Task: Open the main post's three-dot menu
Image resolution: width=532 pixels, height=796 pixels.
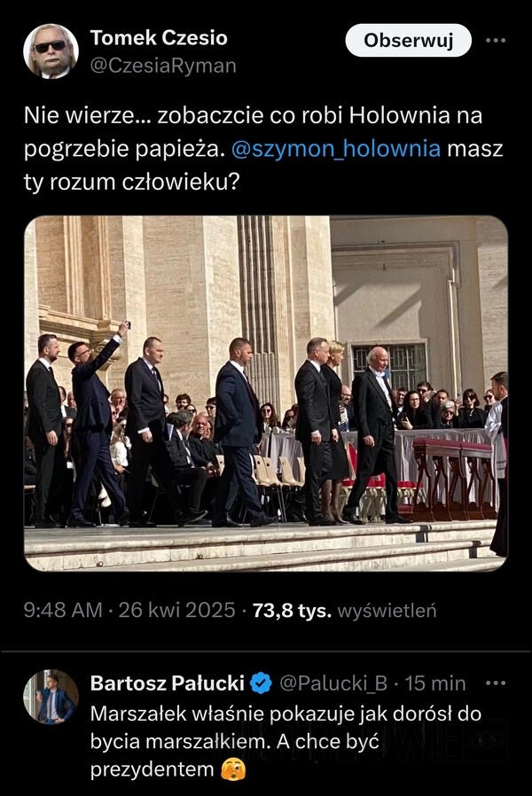Action: (x=496, y=40)
